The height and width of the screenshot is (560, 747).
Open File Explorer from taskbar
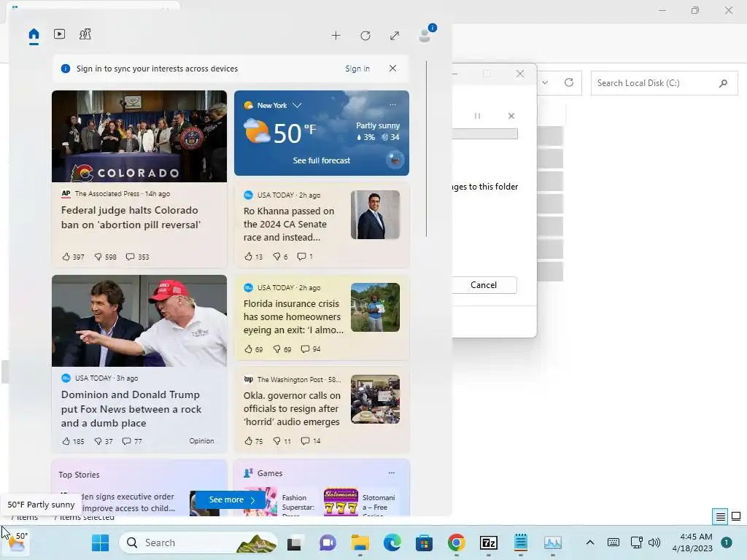tap(360, 542)
